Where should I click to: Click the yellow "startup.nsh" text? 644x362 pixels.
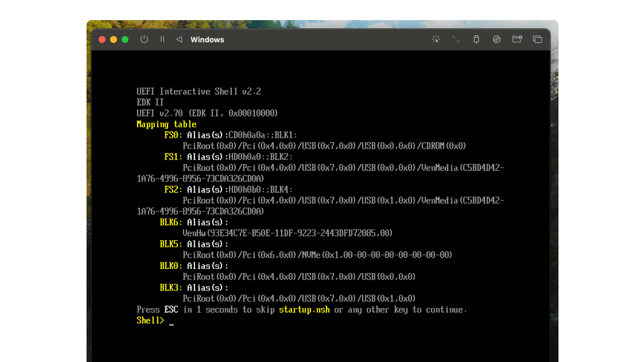tap(304, 310)
